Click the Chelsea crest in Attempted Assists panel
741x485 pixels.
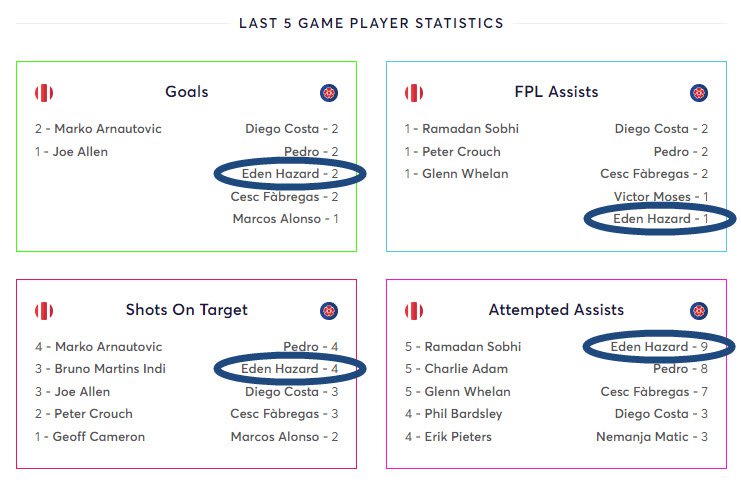pos(699,311)
